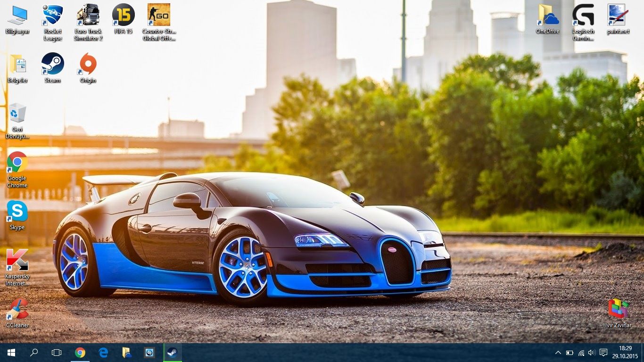This screenshot has height=362, width=644.
Task: Open File Explorer from the taskbar
Action: pos(126,353)
